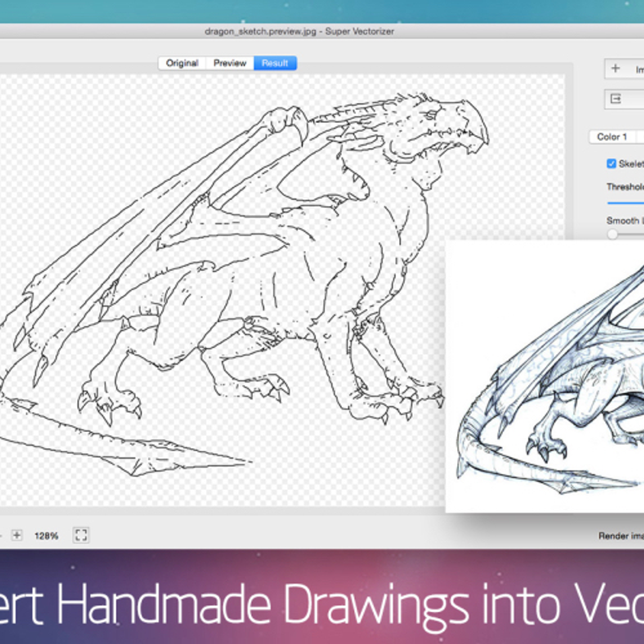Image resolution: width=644 pixels, height=644 pixels.
Task: Click the dragon_sketch.preview.jpg window title
Action: pyautogui.click(x=299, y=31)
